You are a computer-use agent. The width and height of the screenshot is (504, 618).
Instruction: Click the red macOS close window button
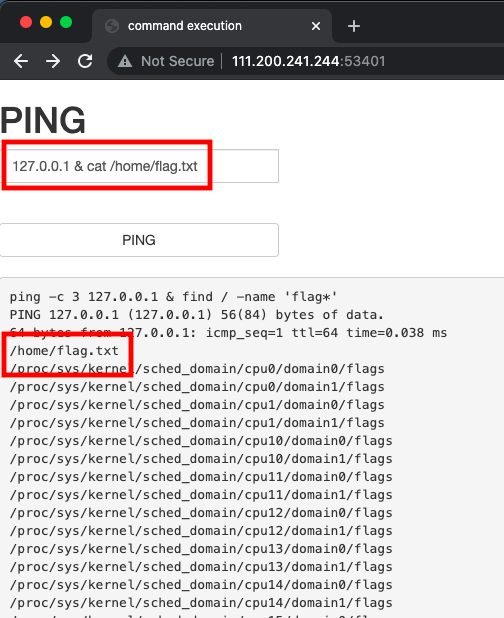(26, 22)
